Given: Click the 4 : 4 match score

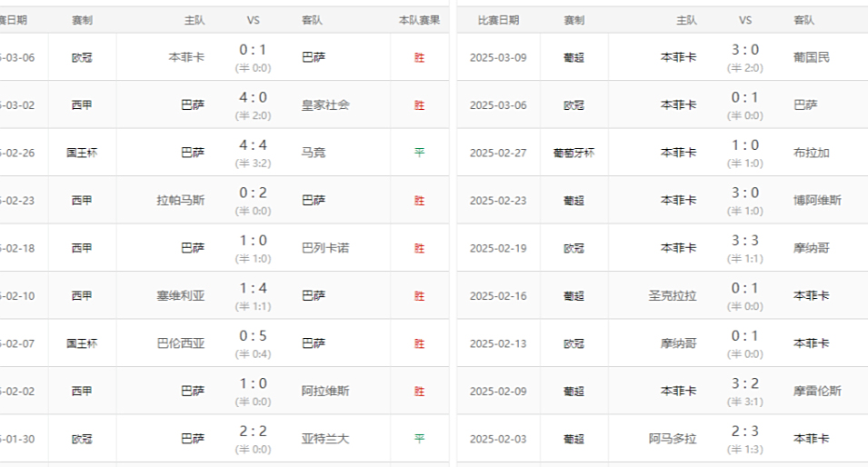Looking at the screenshot, I should (253, 145).
